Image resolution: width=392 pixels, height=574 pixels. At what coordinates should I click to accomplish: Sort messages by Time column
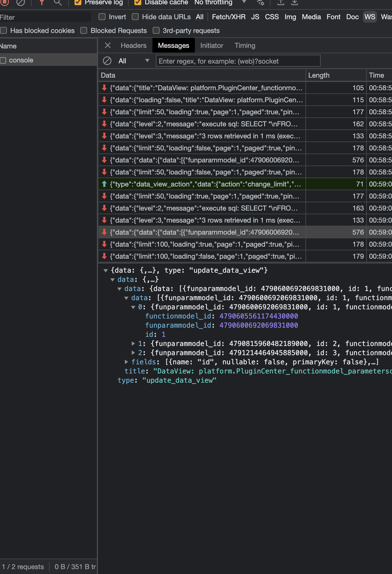tap(379, 75)
